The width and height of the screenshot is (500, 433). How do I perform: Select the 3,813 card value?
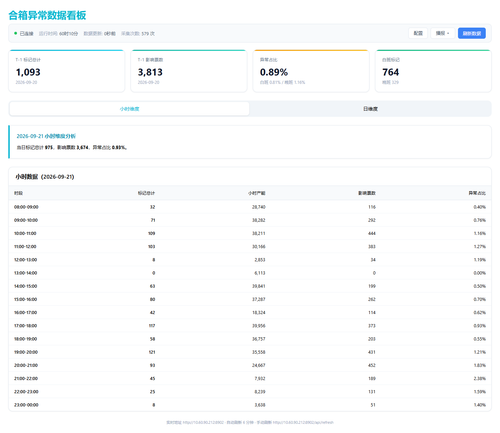coord(150,72)
